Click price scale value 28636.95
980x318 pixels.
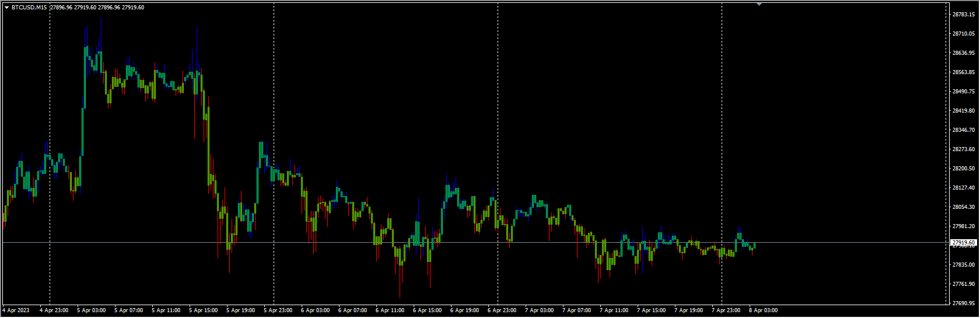click(964, 53)
